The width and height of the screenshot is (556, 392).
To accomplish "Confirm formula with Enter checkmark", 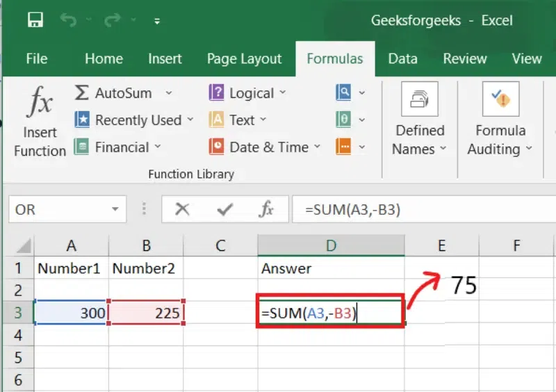I will pyautogui.click(x=224, y=209).
